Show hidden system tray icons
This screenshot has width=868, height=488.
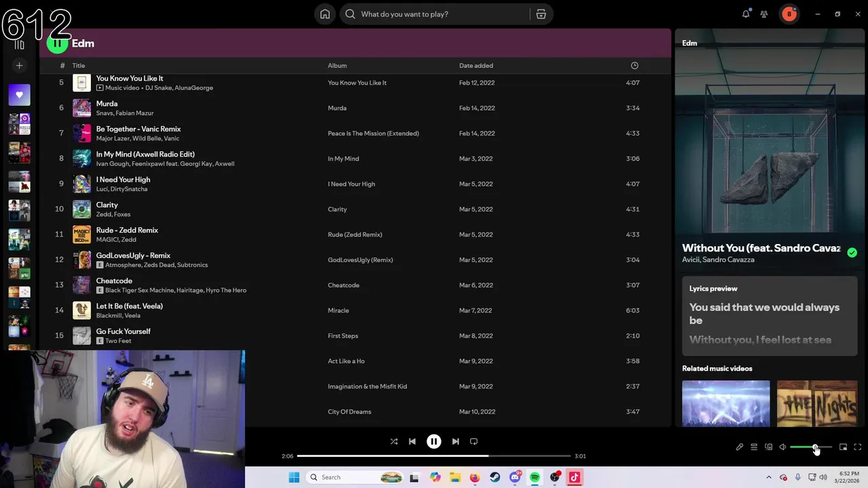[768, 477]
